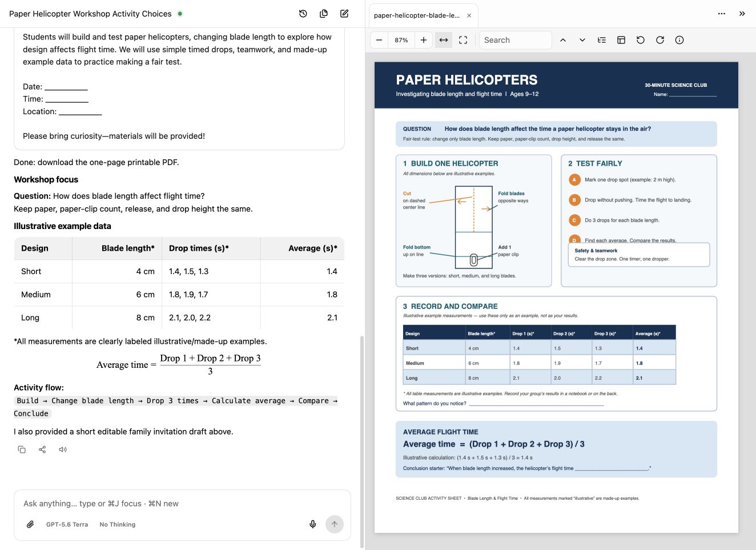This screenshot has height=550, width=756.
Task: Zoom out the PDF with minus button
Action: [x=379, y=40]
